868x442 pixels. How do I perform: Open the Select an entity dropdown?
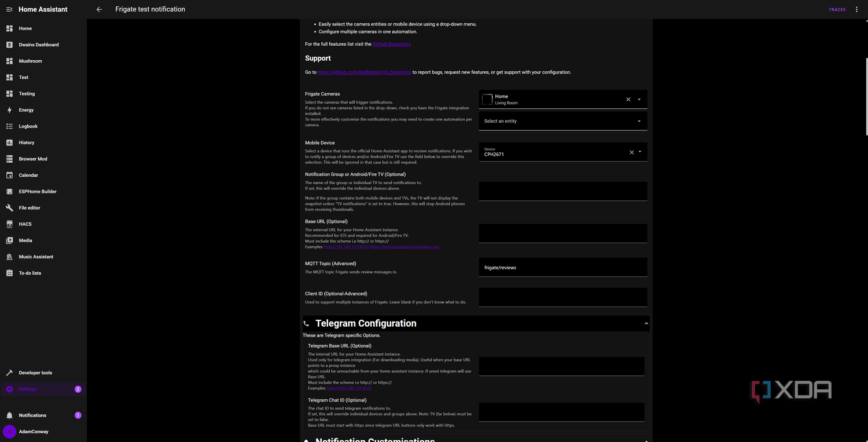coord(563,121)
